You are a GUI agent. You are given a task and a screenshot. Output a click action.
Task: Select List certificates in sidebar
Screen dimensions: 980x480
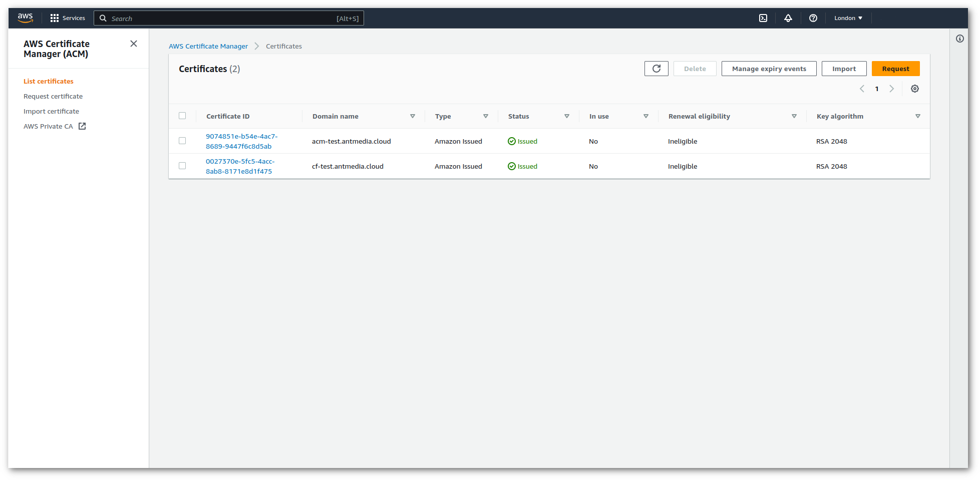49,81
